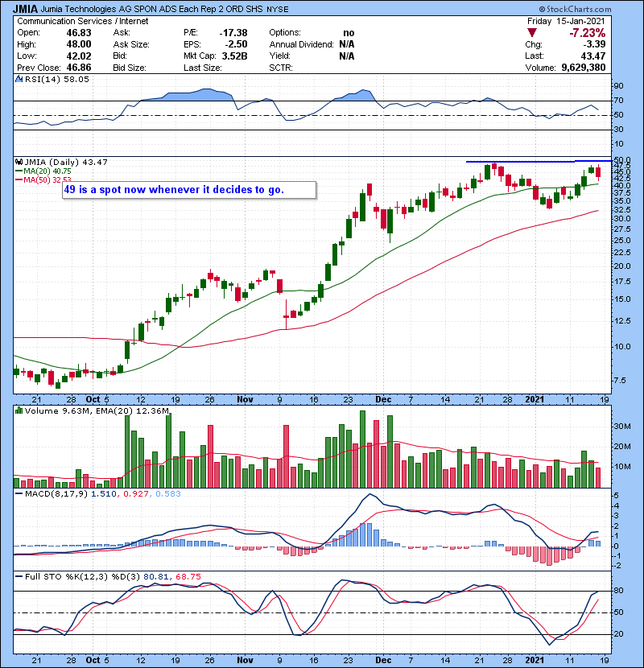Click the stochastic 80 level axis label
The height and width of the screenshot is (668, 644).
[618, 591]
